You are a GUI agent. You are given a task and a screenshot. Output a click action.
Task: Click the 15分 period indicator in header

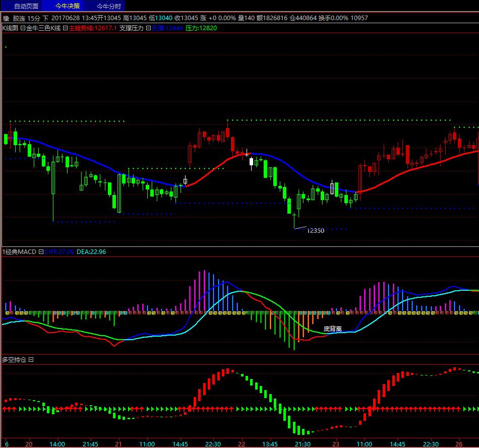(34, 18)
